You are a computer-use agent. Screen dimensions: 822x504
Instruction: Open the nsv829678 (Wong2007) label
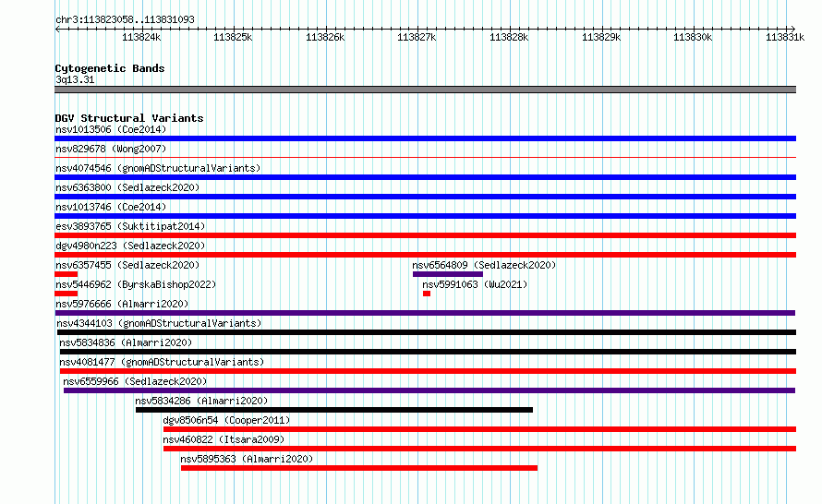pyautogui.click(x=111, y=149)
